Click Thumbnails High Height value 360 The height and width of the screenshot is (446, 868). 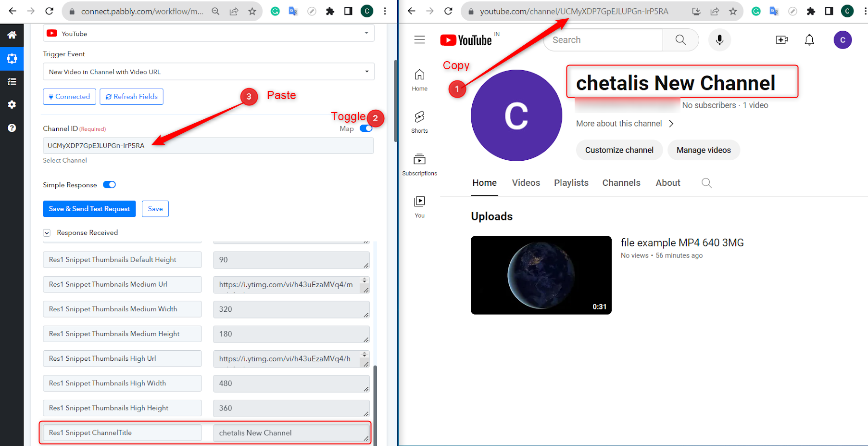291,408
